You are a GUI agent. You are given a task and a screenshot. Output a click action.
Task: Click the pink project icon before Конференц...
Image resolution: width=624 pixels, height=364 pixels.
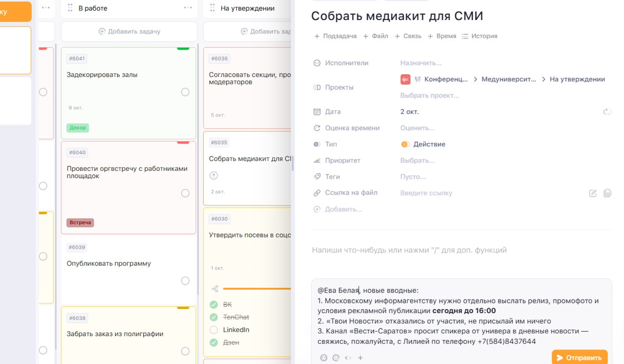(x=405, y=79)
